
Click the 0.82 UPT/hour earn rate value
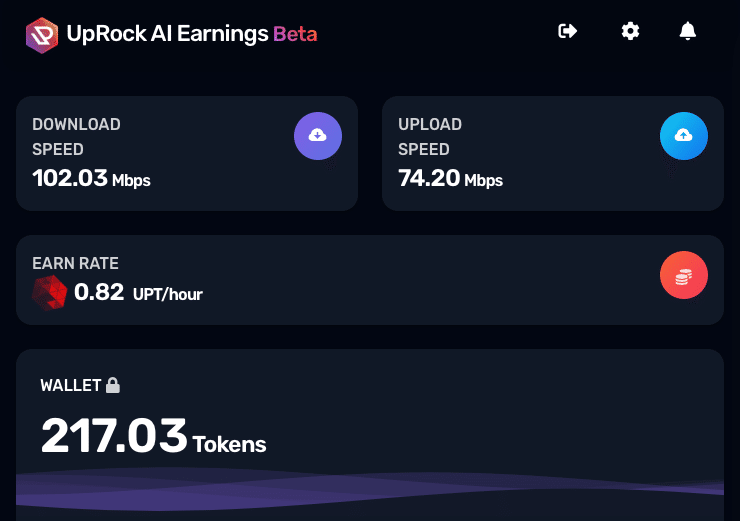click(x=138, y=293)
